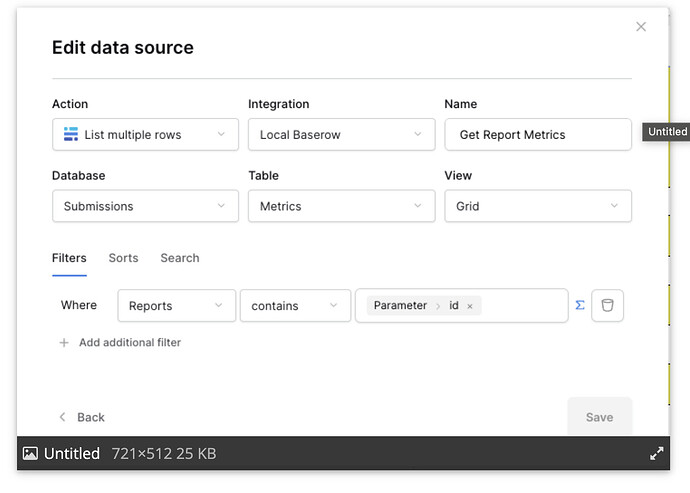Open the View Grid dropdown
Image resolution: width=690 pixels, height=493 pixels.
tap(537, 206)
